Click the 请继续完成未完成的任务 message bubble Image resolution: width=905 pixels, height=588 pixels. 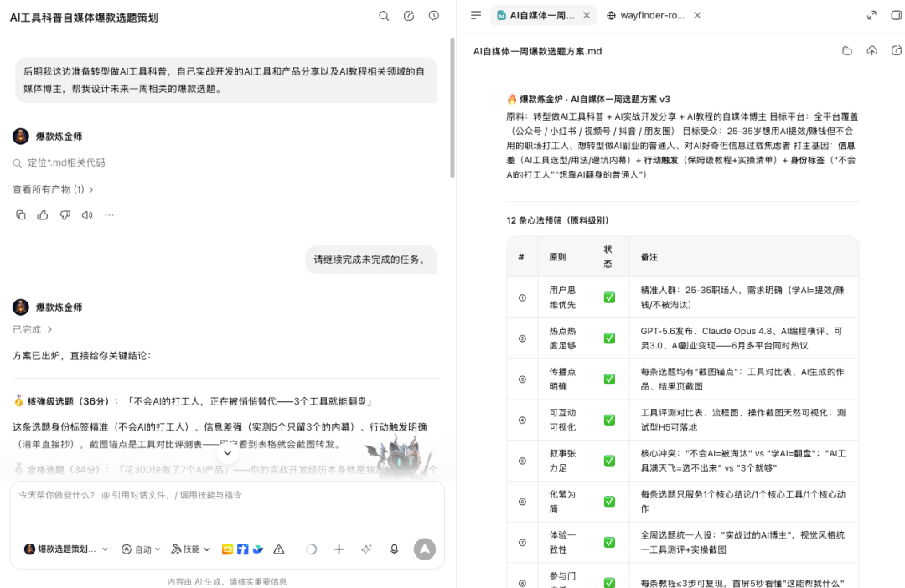pos(371,260)
